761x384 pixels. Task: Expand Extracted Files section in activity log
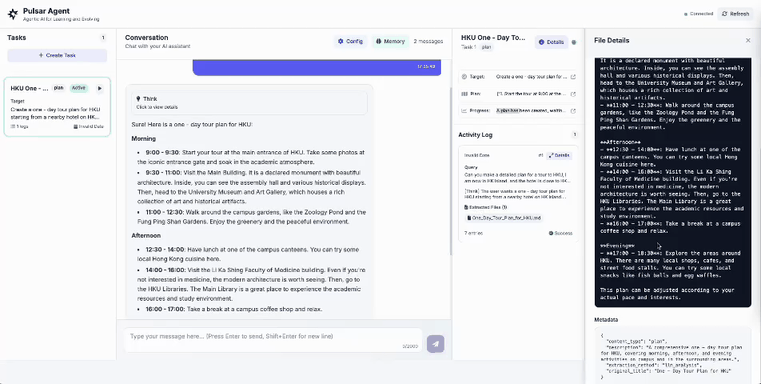485,207
